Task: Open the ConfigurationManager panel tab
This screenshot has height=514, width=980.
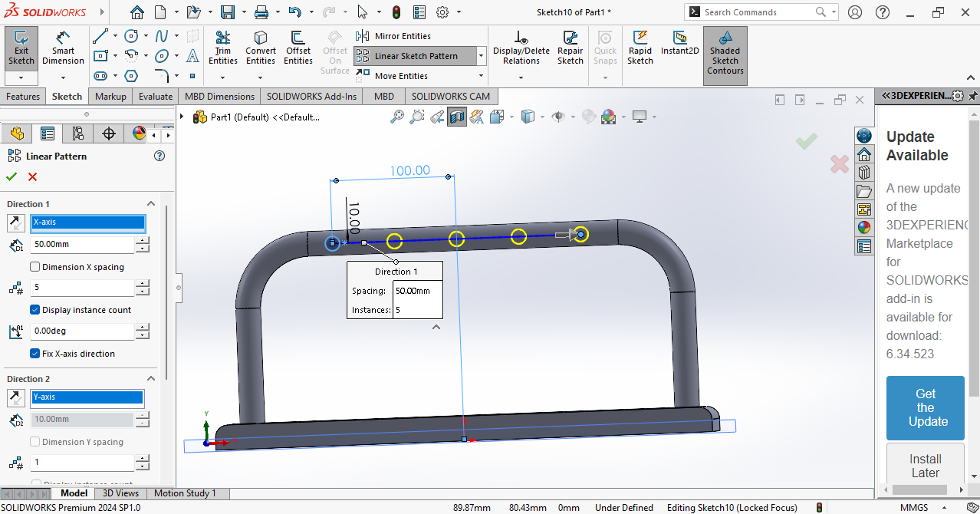Action: (x=77, y=133)
